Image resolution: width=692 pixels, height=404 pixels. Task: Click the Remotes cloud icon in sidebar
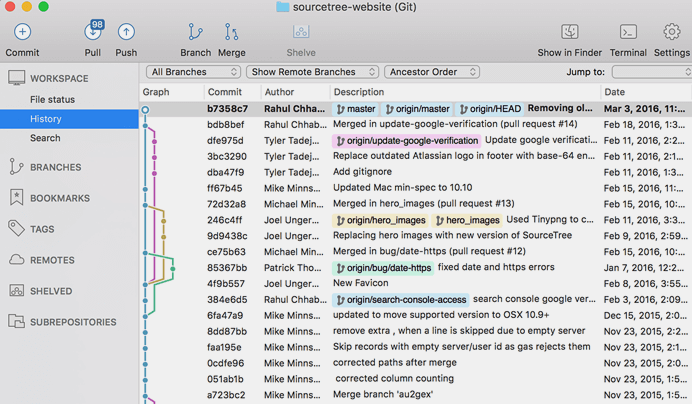coord(16,260)
